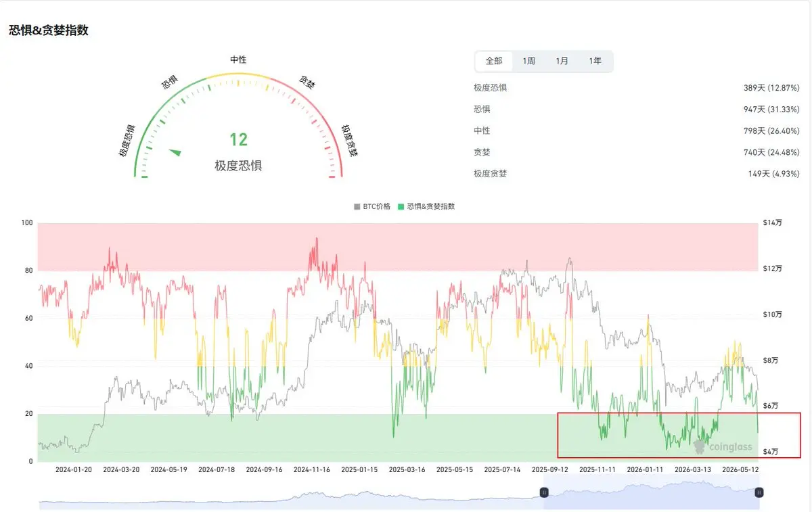Viewport: 812px width, 512px height.
Task: Click the $14万 price axis label
Action: 773,223
